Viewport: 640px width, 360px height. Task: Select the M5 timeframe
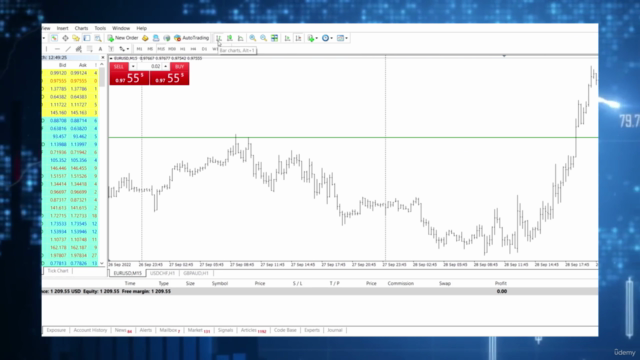tap(150, 49)
